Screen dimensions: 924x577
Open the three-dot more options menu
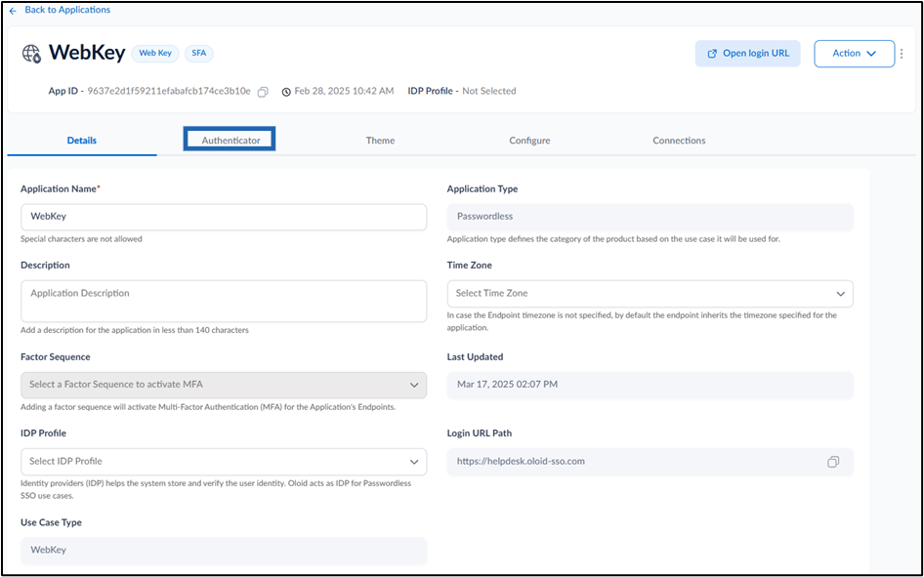pyautogui.click(x=901, y=54)
